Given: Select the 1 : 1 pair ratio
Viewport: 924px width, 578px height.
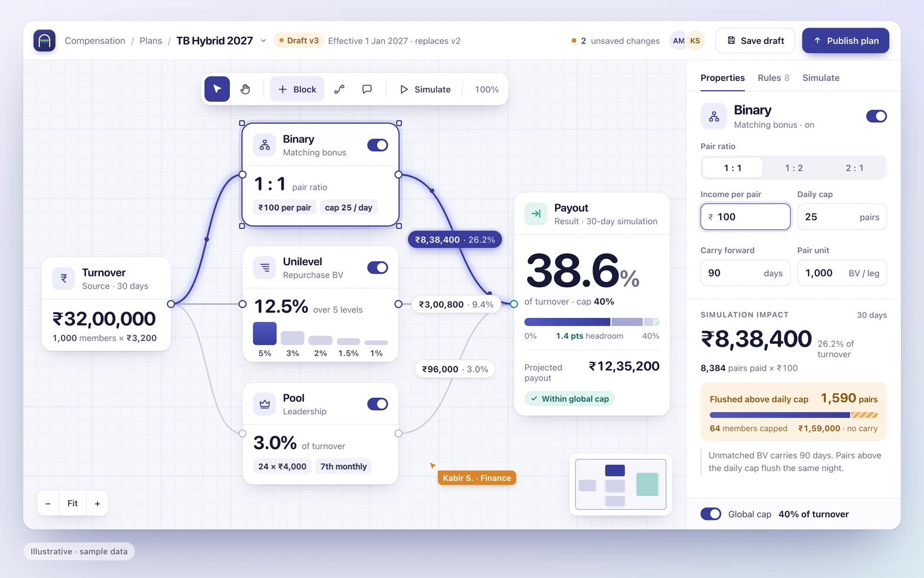Looking at the screenshot, I should click(x=733, y=168).
